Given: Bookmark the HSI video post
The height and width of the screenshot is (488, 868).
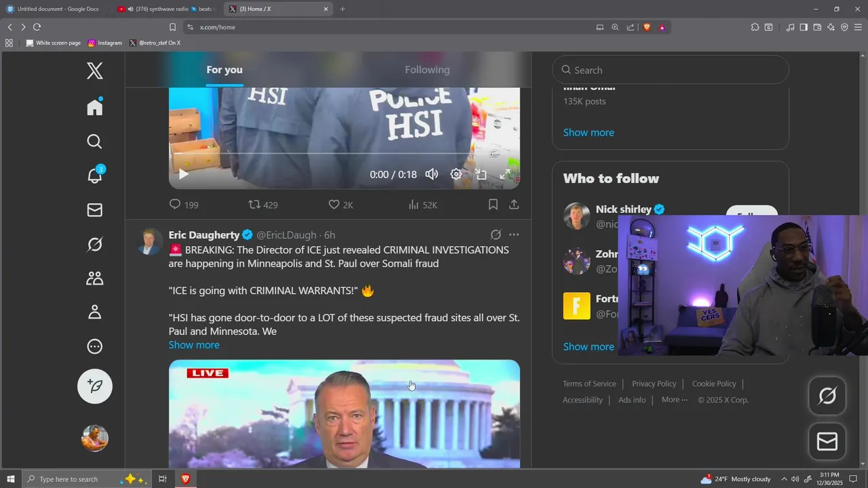Looking at the screenshot, I should click(x=493, y=204).
